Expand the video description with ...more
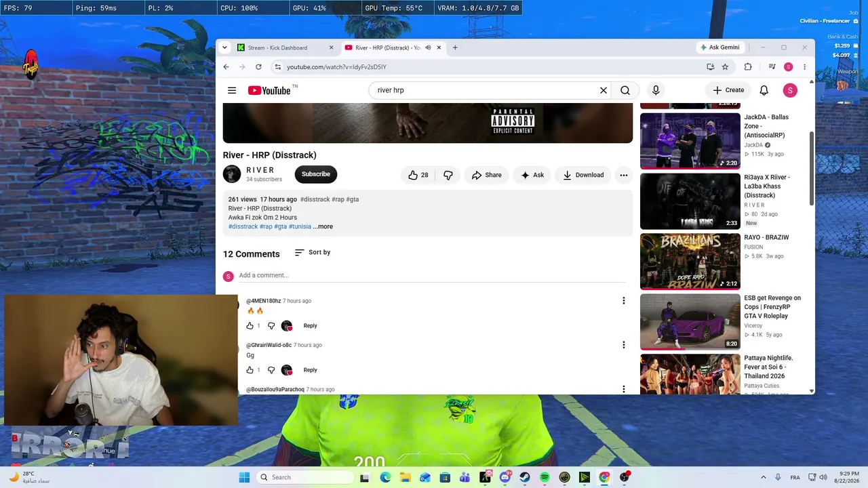This screenshot has height=488, width=868. 323,226
